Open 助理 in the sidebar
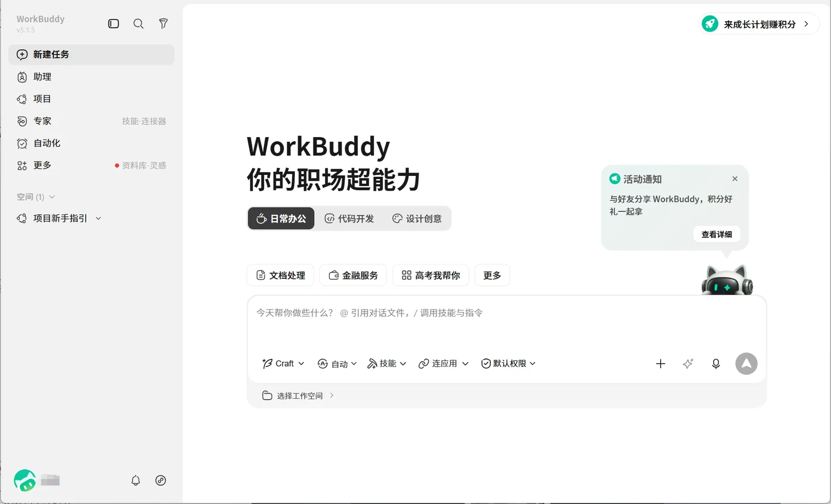This screenshot has width=831, height=504. (91, 77)
